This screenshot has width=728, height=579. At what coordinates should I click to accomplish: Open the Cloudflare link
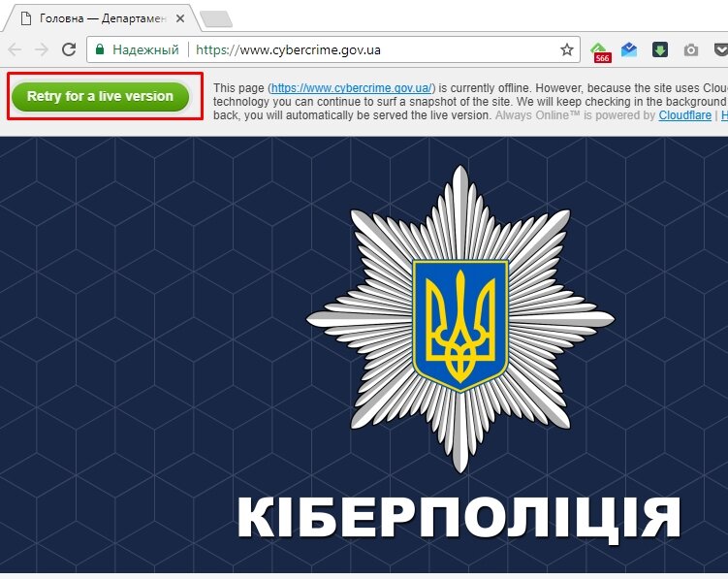click(684, 115)
